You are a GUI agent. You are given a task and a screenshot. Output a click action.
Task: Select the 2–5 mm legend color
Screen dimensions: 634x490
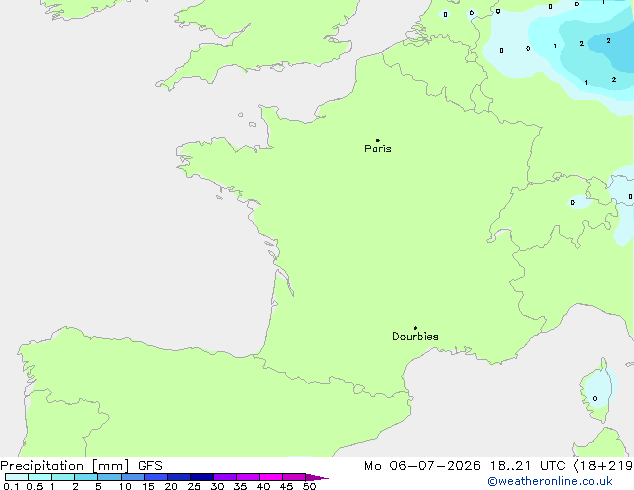coord(86,477)
